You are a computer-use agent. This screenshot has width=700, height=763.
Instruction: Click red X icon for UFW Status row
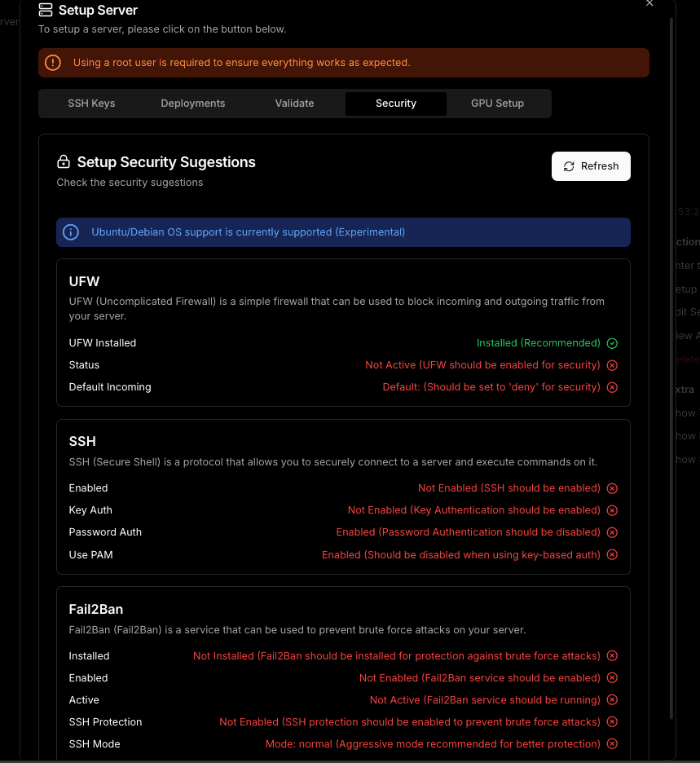[x=612, y=365]
